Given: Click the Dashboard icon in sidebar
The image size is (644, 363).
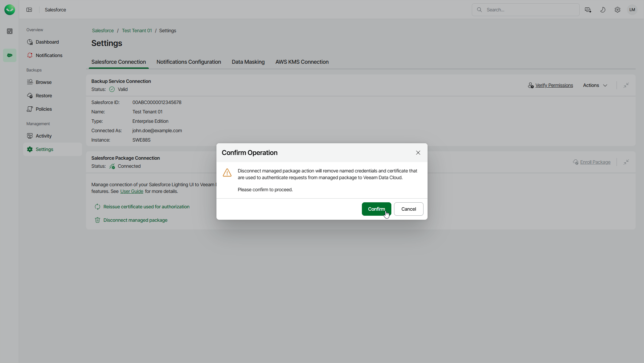Looking at the screenshot, I should click(x=30, y=42).
